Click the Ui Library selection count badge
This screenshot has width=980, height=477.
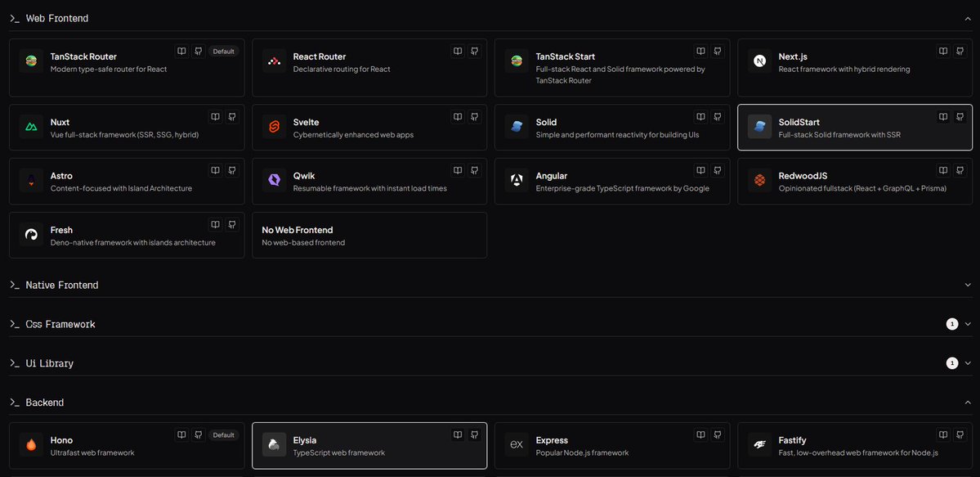tap(952, 363)
